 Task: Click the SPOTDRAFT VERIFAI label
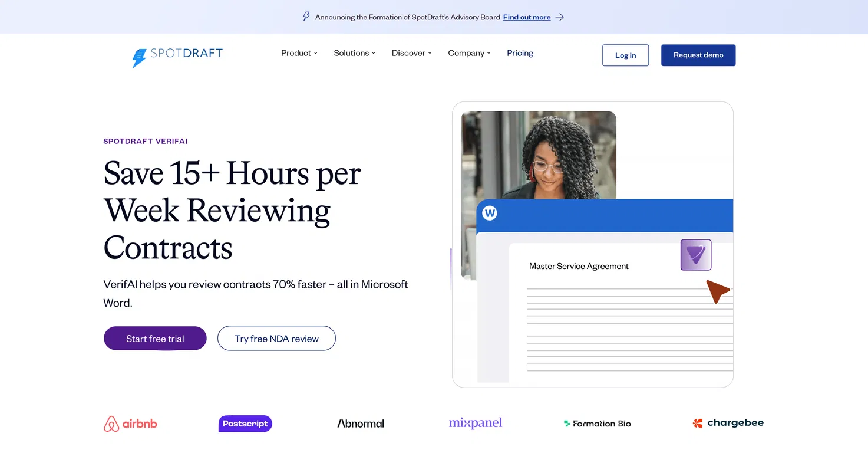tap(146, 142)
